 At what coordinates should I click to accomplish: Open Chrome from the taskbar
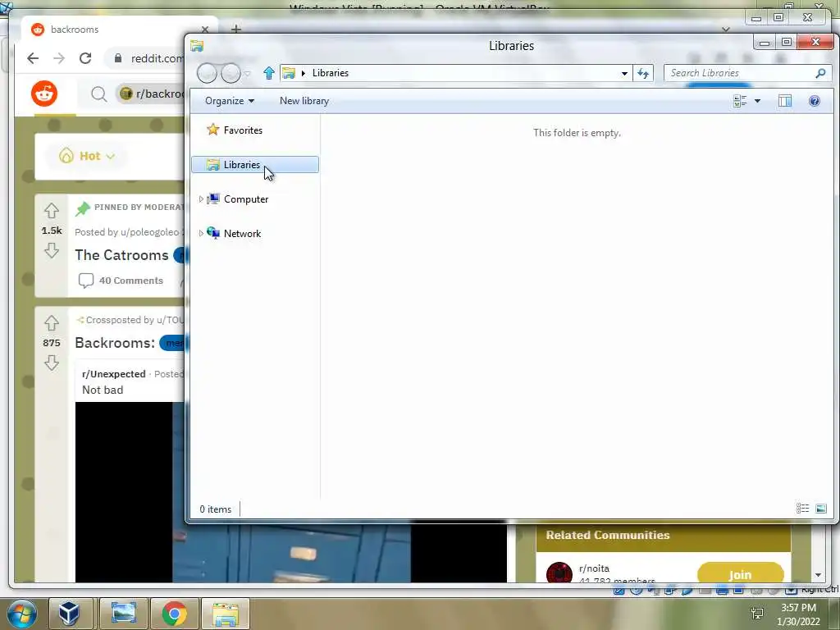tap(174, 614)
